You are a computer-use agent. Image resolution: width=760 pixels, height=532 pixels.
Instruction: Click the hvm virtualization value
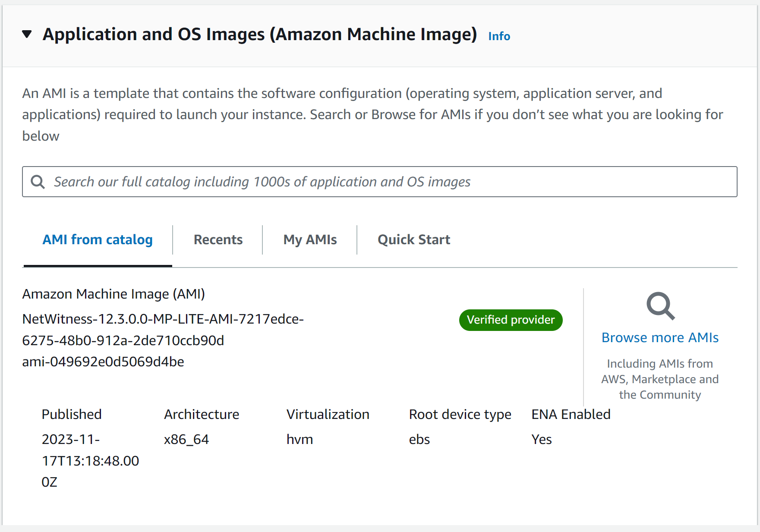click(300, 440)
